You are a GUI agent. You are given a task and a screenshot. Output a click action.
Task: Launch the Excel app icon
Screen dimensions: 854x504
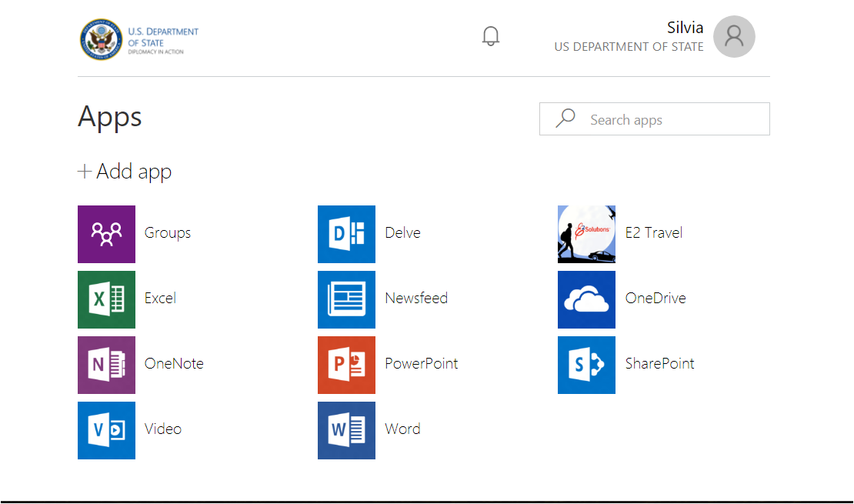coord(106,299)
